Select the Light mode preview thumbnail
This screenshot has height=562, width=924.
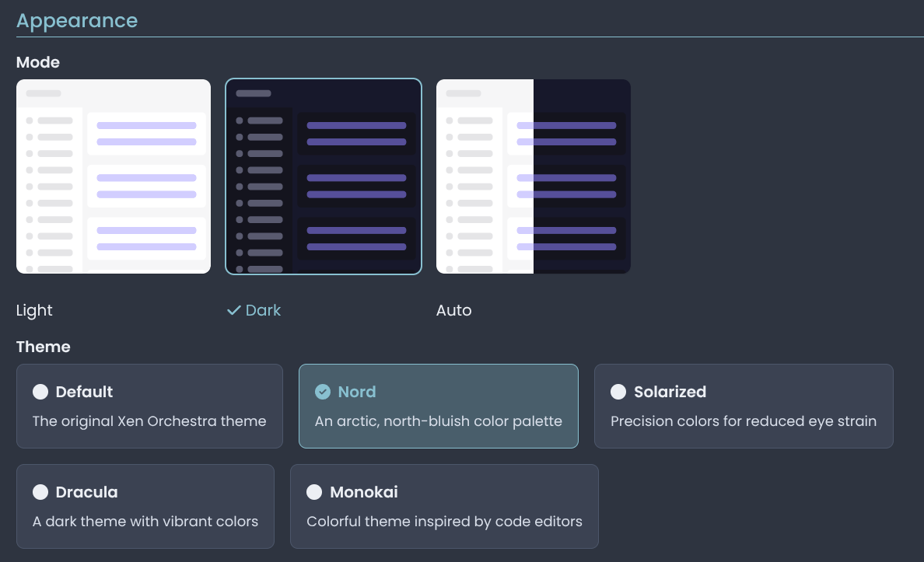(x=114, y=176)
